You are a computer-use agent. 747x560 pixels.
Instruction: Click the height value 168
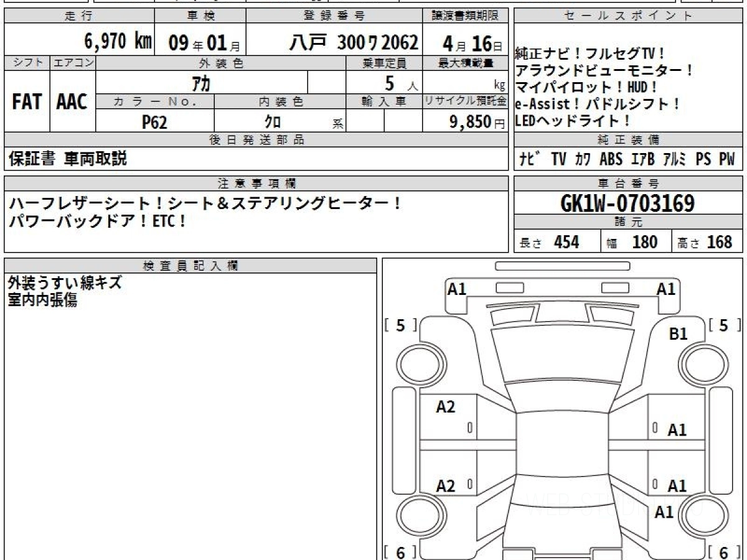tap(720, 242)
